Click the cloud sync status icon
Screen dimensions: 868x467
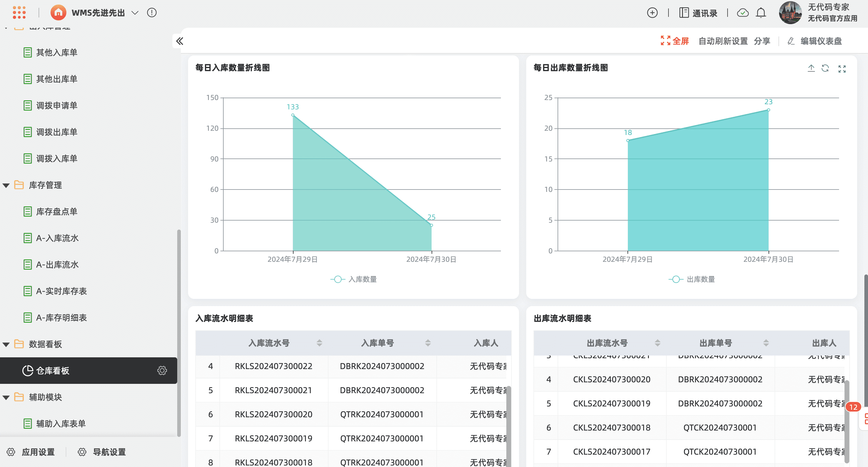tap(743, 13)
